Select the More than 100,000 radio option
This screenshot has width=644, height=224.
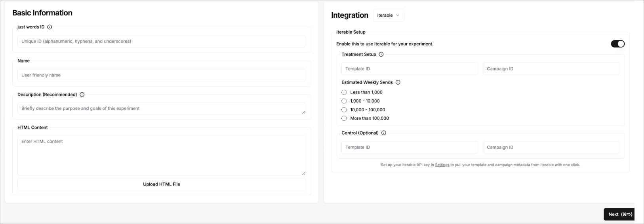click(x=344, y=118)
